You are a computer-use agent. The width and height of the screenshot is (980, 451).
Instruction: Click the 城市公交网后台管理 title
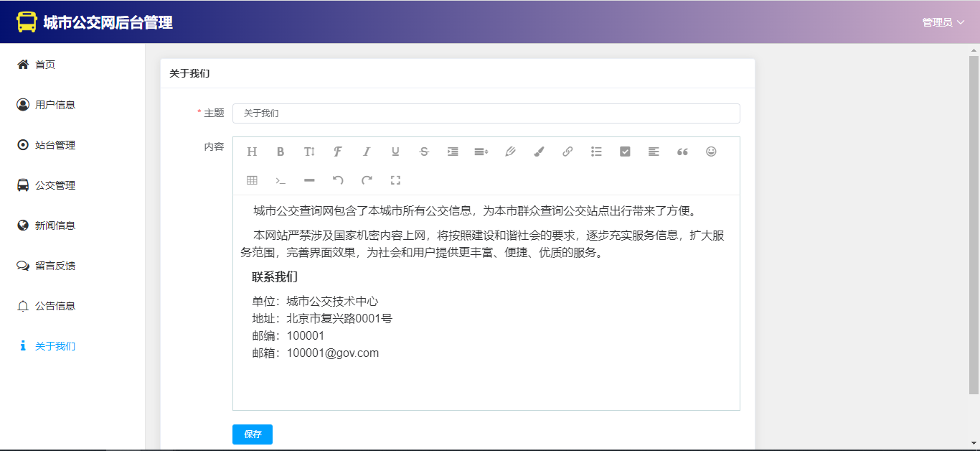(x=108, y=22)
